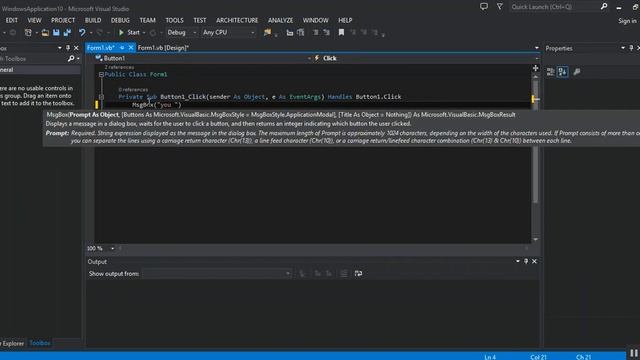Open the ARCHITECTURE menu
Screen dimensions: 640x360
237,20
